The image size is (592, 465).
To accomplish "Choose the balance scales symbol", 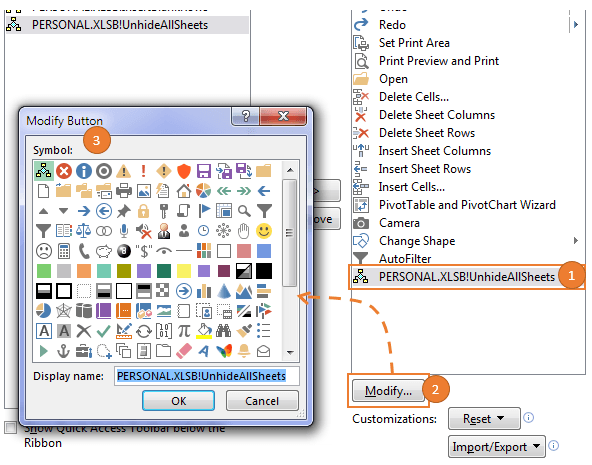I will pyautogui.click(x=84, y=231).
